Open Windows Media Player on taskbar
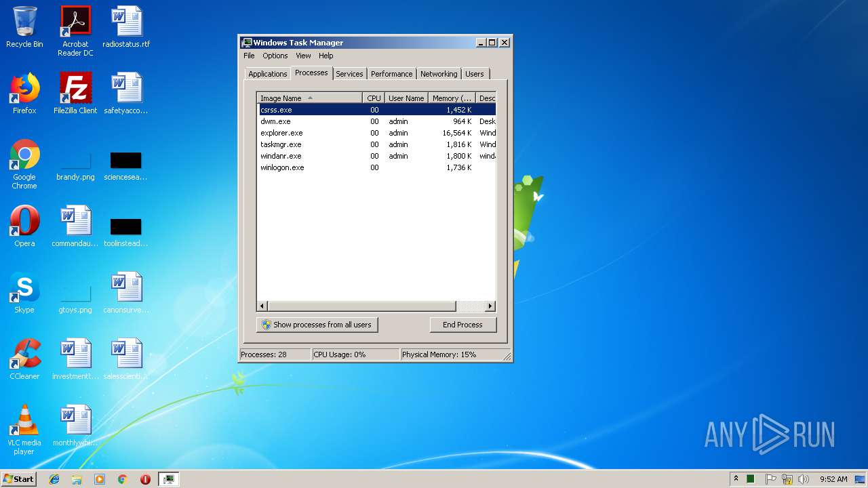The height and width of the screenshot is (488, 868). pyautogui.click(x=100, y=479)
